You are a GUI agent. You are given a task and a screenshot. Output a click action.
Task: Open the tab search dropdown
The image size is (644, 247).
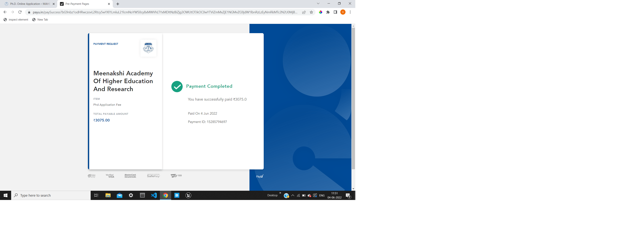point(318,4)
